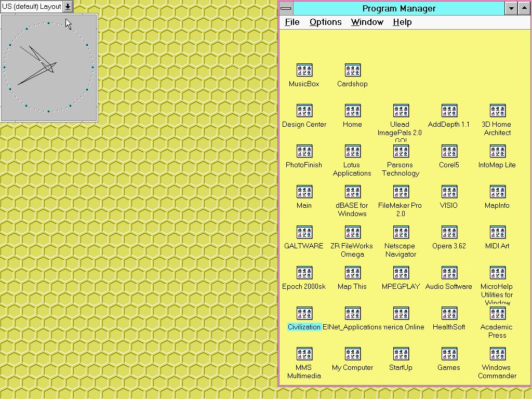532x399 pixels.
Task: Open the My Computer group icon
Action: pos(352,354)
